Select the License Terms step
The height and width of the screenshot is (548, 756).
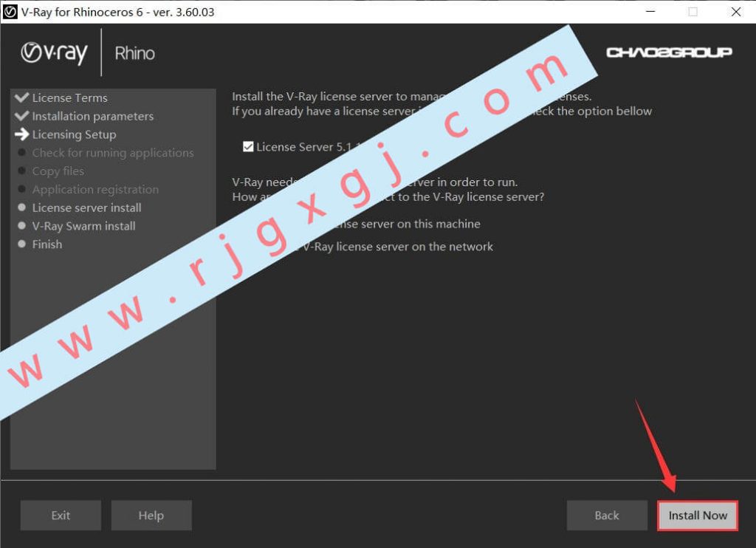tap(70, 98)
